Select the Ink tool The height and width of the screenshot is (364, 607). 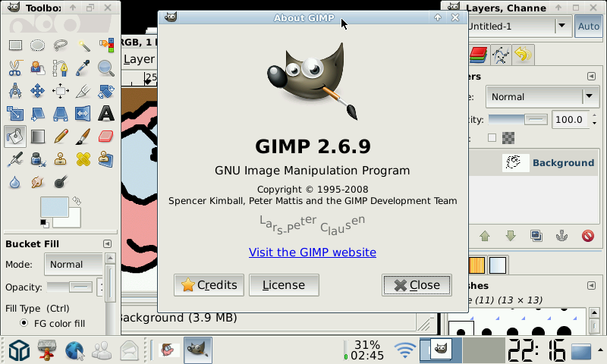[37, 159]
